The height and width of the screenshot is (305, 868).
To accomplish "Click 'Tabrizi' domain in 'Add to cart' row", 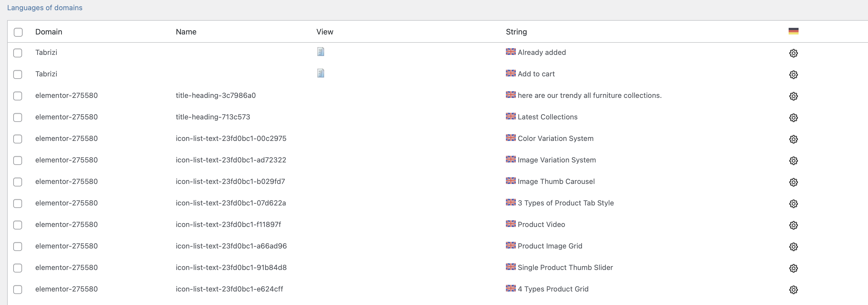I will (46, 74).
